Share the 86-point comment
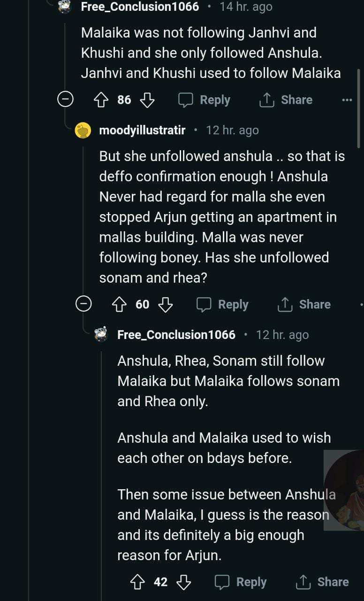The height and width of the screenshot is (601, 364). [286, 100]
